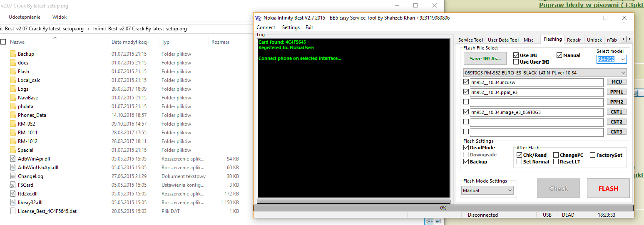Select the Logs folder icon
Image resolution: width=644 pixels, height=225 pixels.
click(x=13, y=89)
